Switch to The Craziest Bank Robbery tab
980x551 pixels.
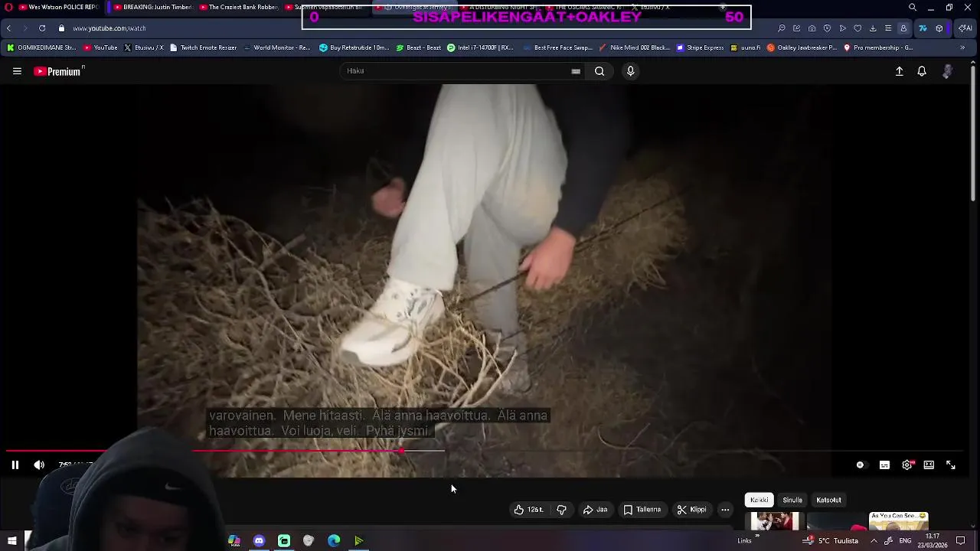[x=237, y=7]
